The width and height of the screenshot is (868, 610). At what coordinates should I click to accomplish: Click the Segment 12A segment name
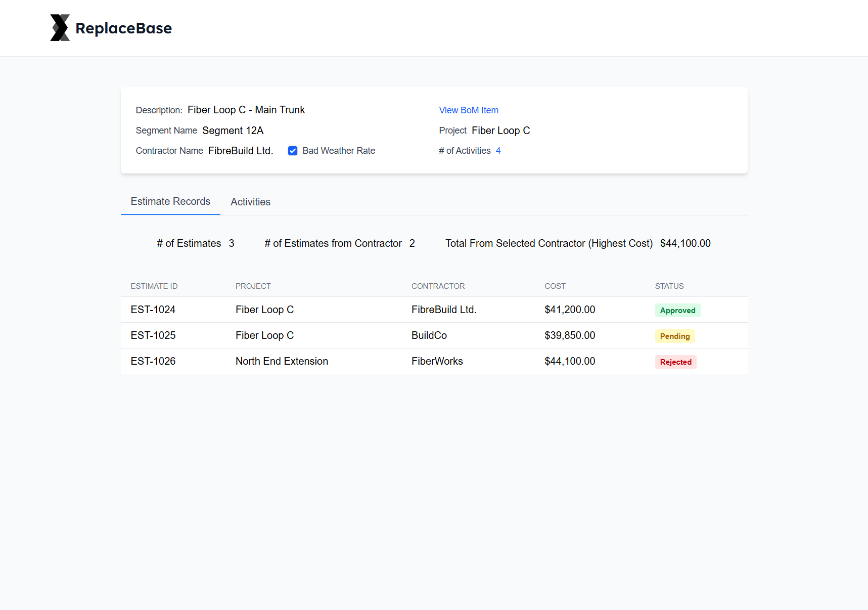coord(233,130)
